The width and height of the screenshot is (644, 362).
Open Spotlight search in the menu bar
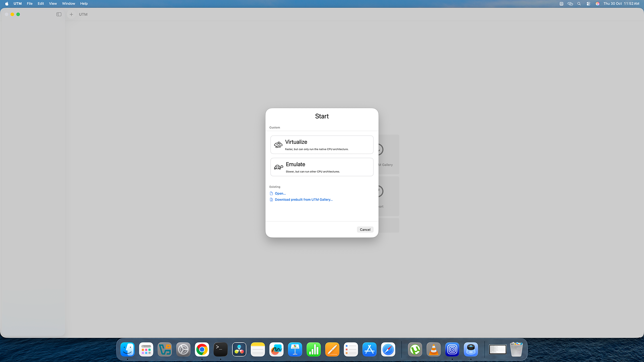579,4
